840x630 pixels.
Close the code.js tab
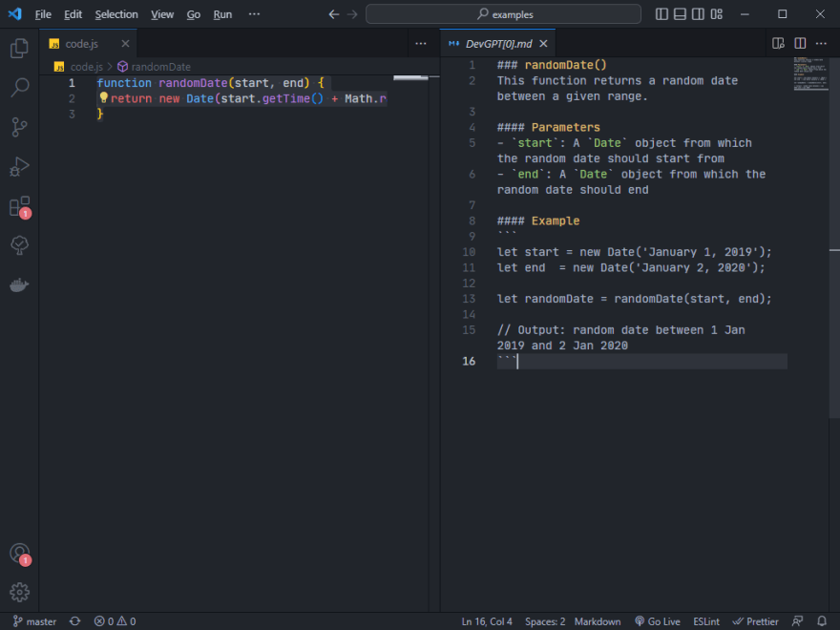point(125,43)
